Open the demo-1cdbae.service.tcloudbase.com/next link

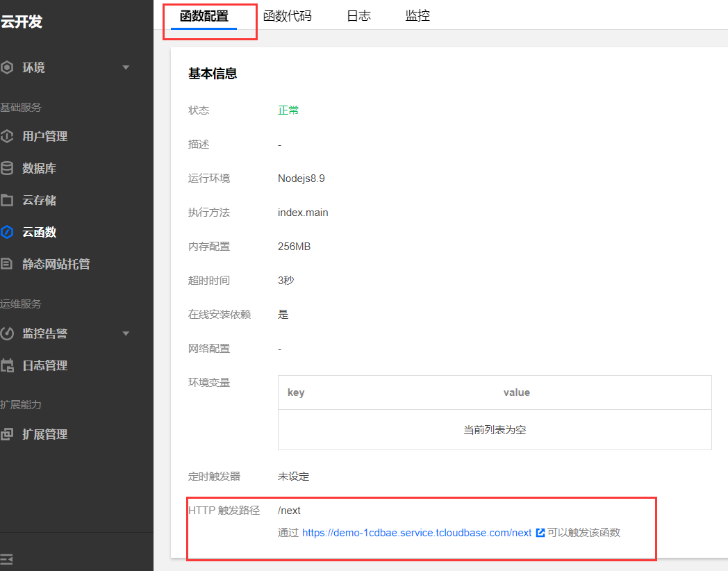click(417, 533)
